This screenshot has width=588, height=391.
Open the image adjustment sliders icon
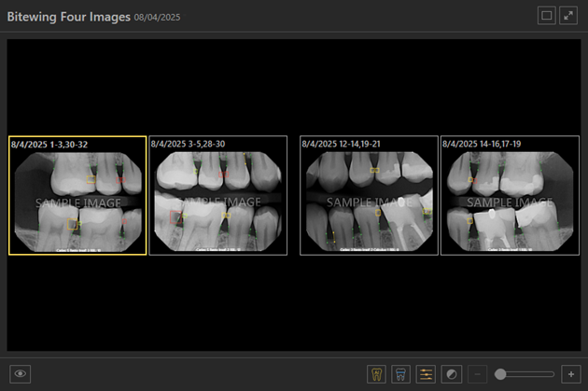pos(426,373)
